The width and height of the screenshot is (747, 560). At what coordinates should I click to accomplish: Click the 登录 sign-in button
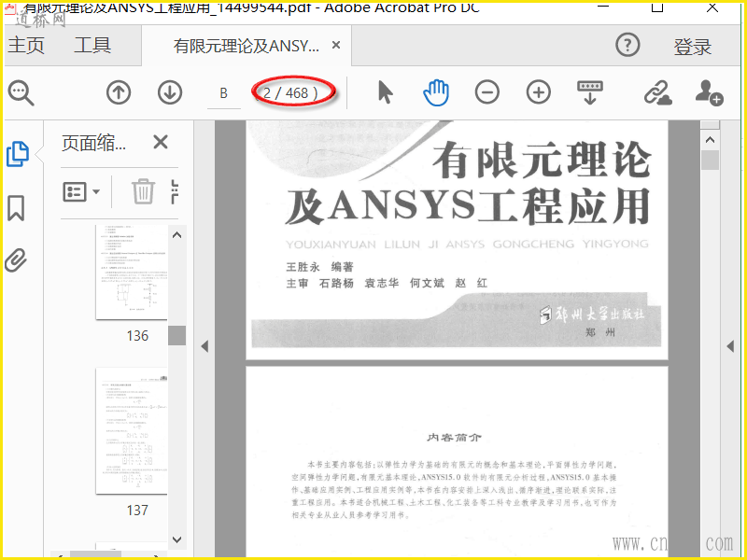coord(692,47)
